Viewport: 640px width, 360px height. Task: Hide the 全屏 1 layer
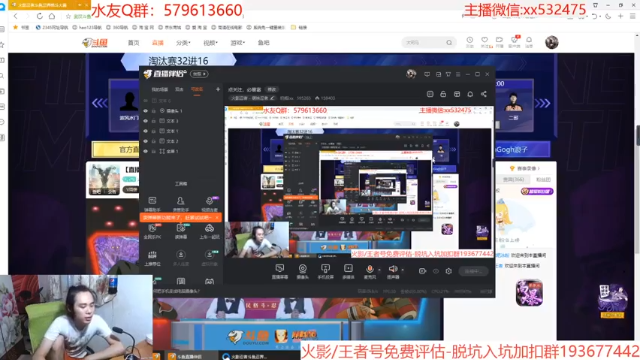pyautogui.click(x=146, y=151)
